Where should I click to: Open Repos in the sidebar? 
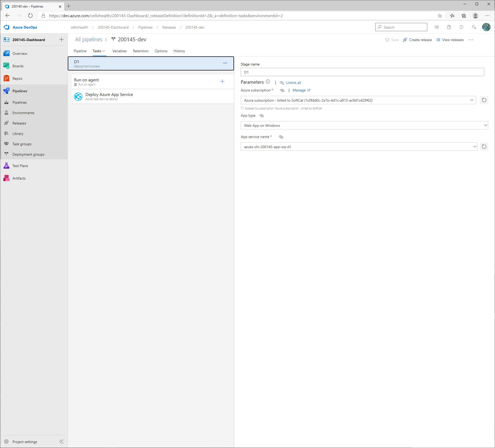click(17, 78)
